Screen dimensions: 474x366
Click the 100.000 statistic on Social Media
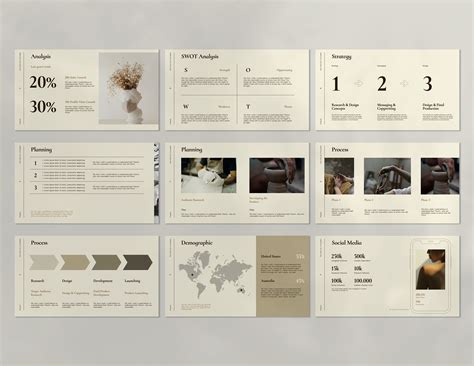363,281
